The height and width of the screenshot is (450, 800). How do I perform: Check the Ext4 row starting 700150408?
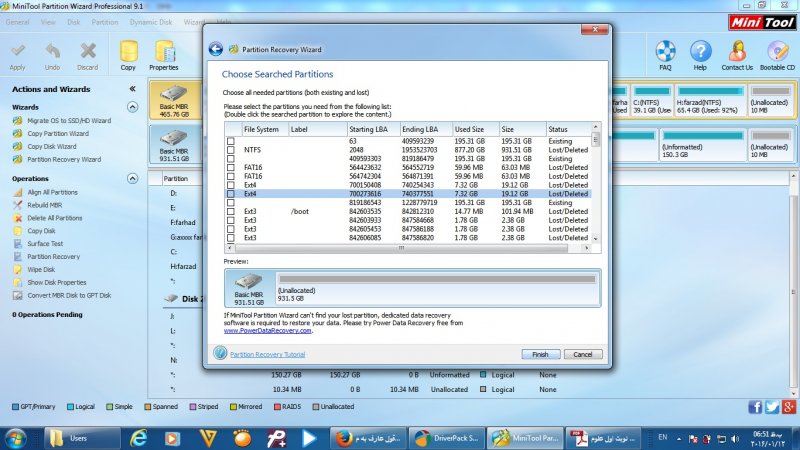point(231,185)
